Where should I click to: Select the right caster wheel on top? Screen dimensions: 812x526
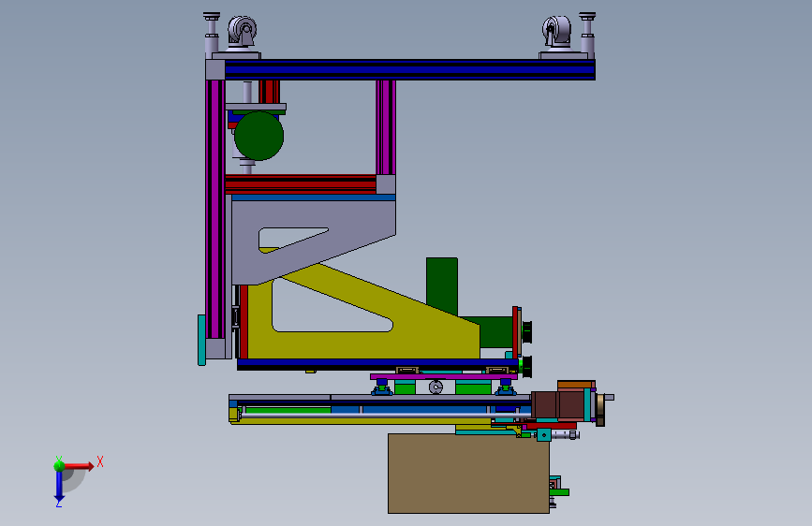(556, 32)
